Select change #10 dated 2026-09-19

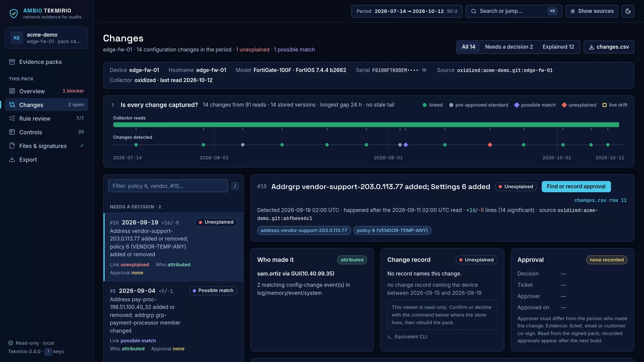pyautogui.click(x=173, y=247)
